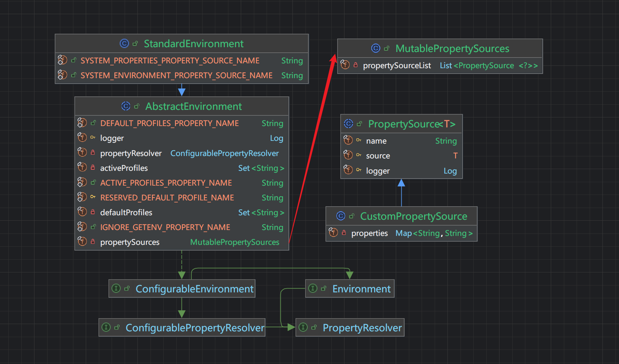Click the field icon of propertySources
Viewport: 619px width, 364px height.
(x=82, y=241)
